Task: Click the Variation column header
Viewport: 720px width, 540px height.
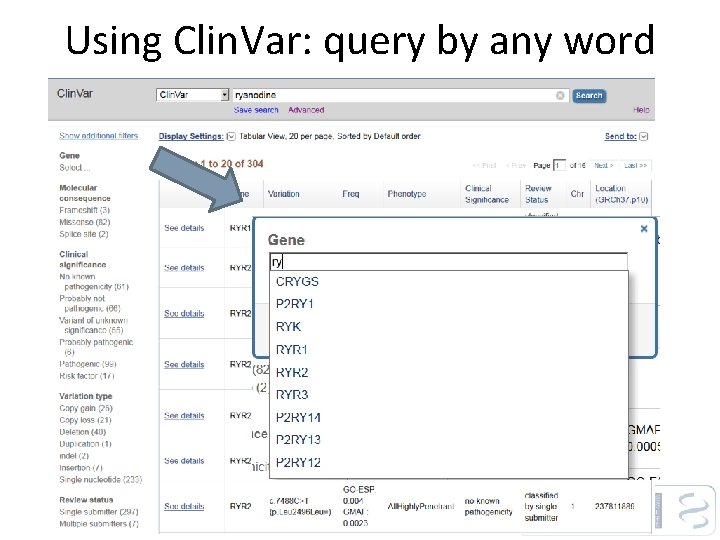Action: [283, 194]
